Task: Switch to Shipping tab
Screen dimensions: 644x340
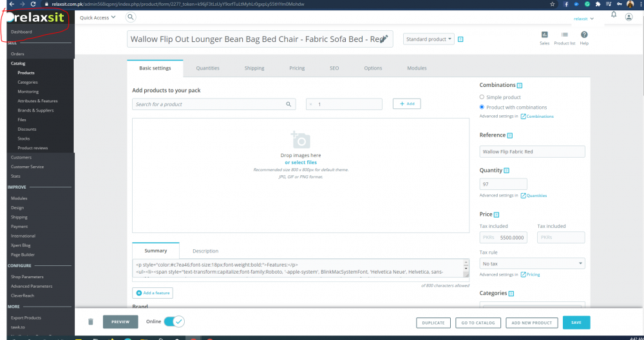Action: tap(254, 68)
